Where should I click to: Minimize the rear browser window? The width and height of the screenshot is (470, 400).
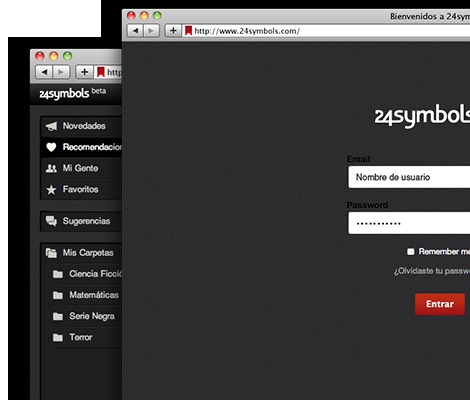[x=54, y=56]
